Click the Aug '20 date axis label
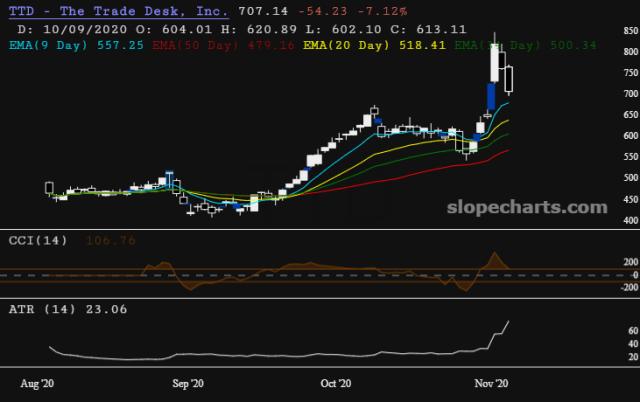This screenshot has width=640, height=402. coord(36,382)
